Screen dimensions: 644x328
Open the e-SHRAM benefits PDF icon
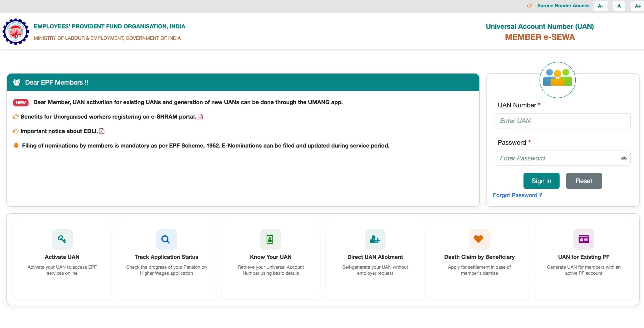(x=200, y=117)
